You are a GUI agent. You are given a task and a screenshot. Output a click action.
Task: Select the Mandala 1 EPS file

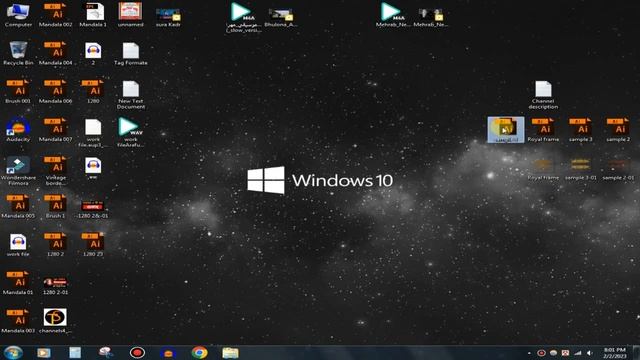(93, 15)
